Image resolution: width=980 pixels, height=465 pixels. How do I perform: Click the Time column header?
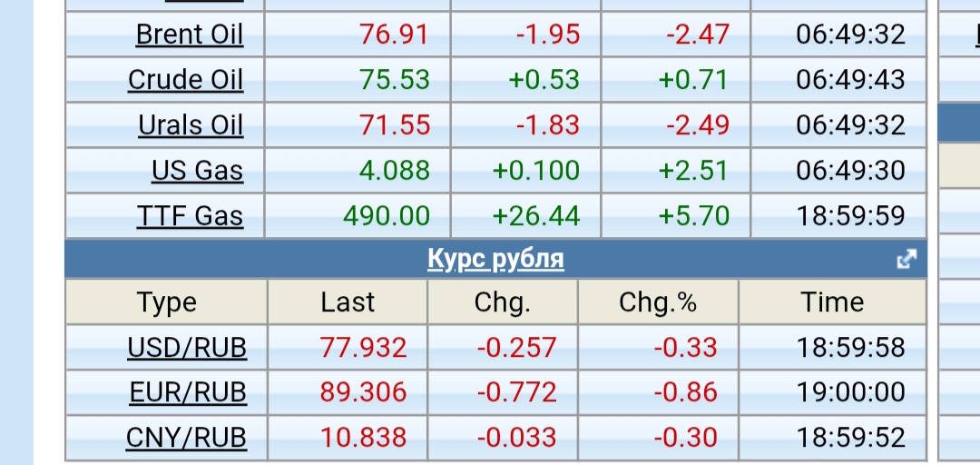[833, 302]
